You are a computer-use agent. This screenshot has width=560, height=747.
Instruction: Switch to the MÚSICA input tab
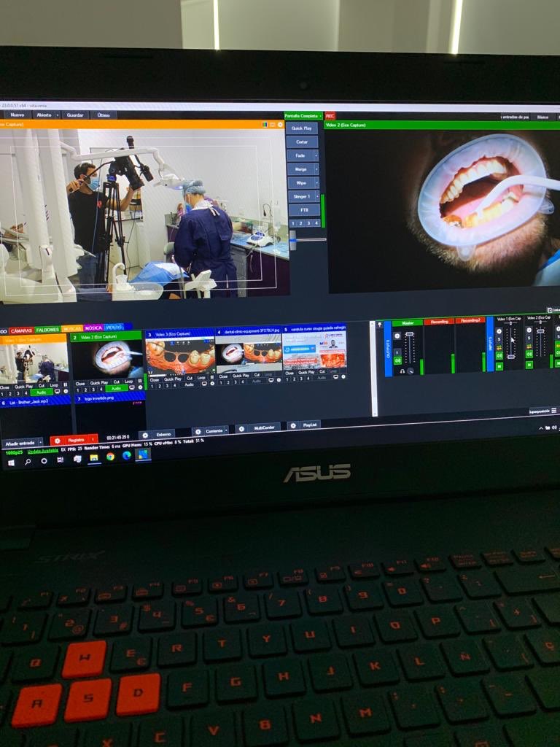tap(93, 328)
